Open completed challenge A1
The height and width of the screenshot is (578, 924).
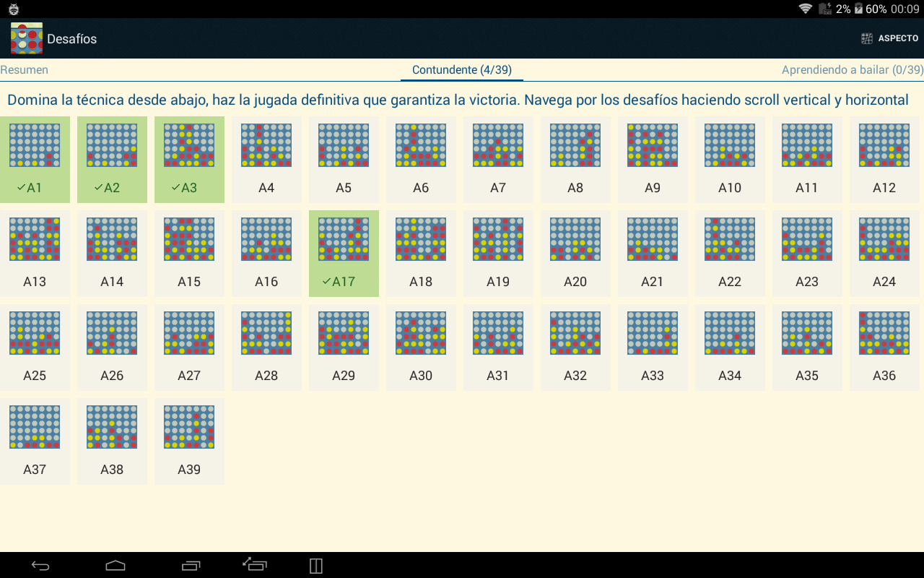[35, 160]
